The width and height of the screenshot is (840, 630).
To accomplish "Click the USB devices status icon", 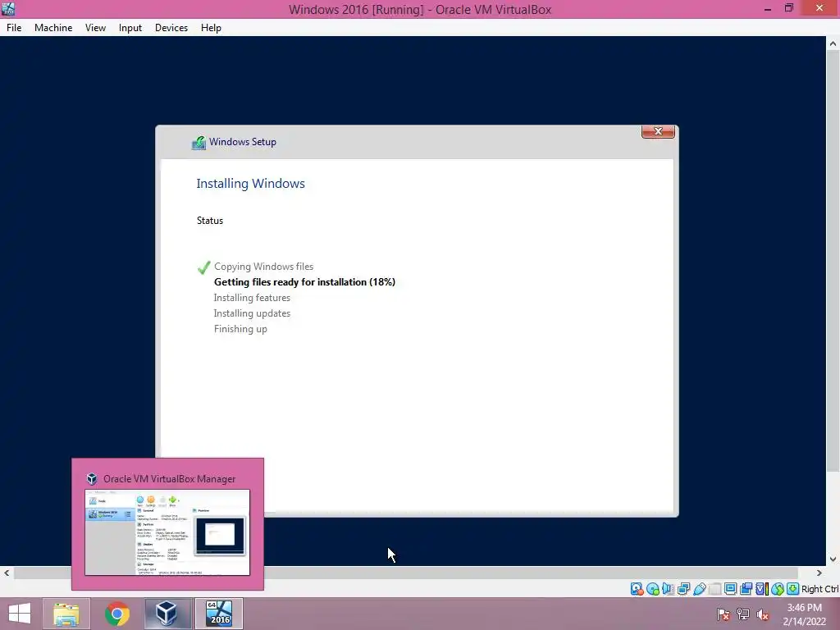I will pyautogui.click(x=699, y=589).
